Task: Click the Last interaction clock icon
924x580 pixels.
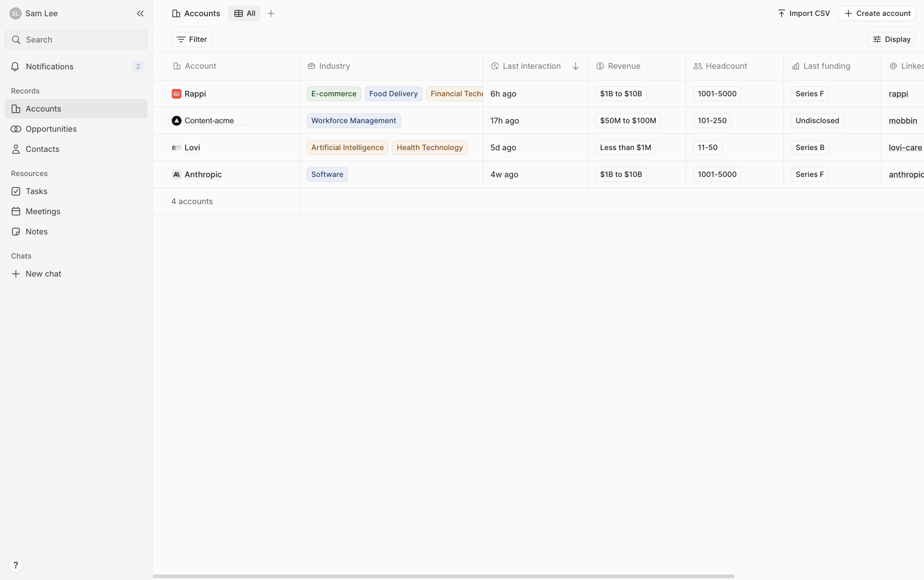Action: [x=495, y=66]
